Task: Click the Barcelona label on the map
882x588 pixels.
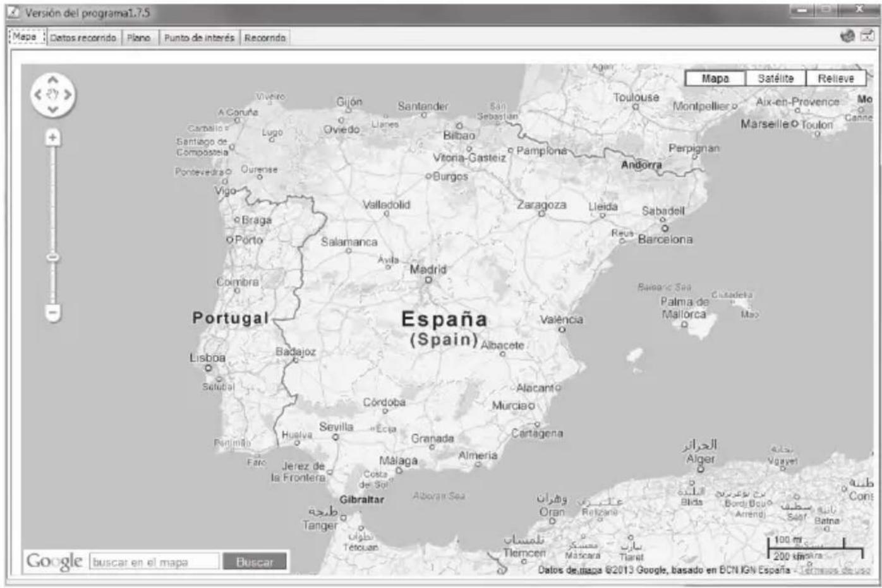Action: pyautogui.click(x=665, y=239)
